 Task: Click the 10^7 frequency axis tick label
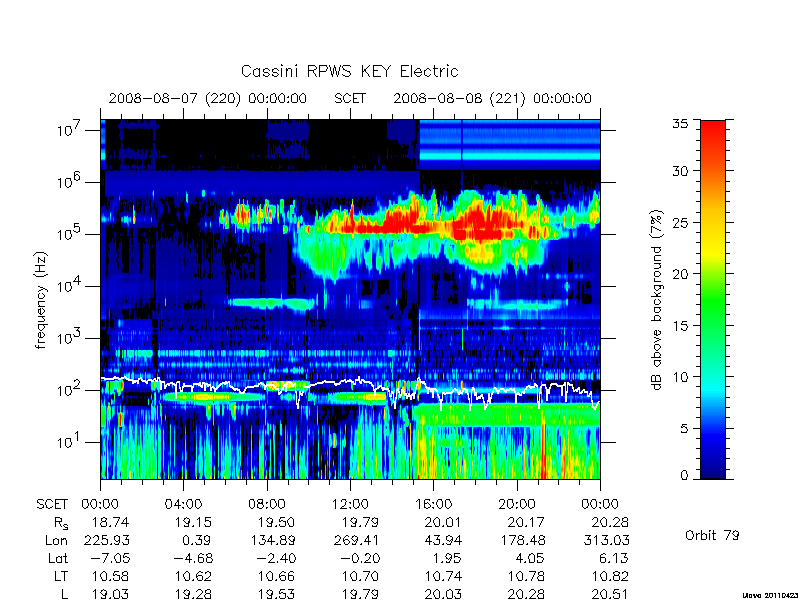[x=70, y=129]
